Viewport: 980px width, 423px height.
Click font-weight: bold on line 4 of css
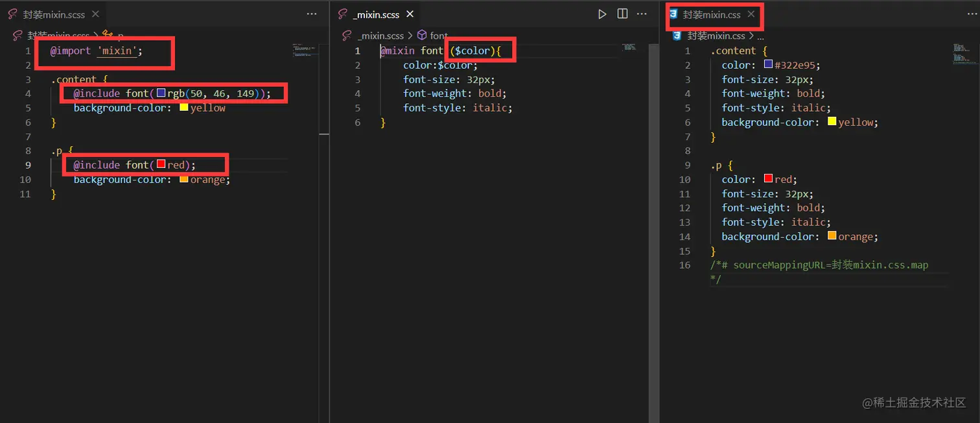pyautogui.click(x=773, y=93)
